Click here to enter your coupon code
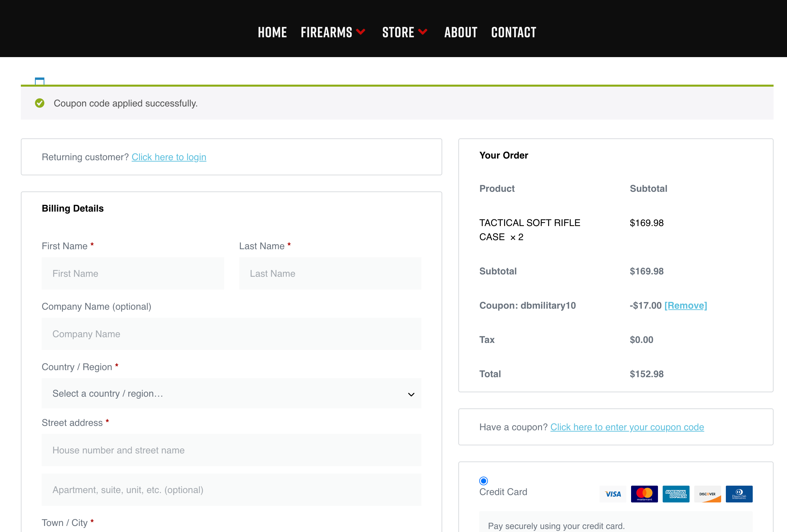 pos(627,427)
